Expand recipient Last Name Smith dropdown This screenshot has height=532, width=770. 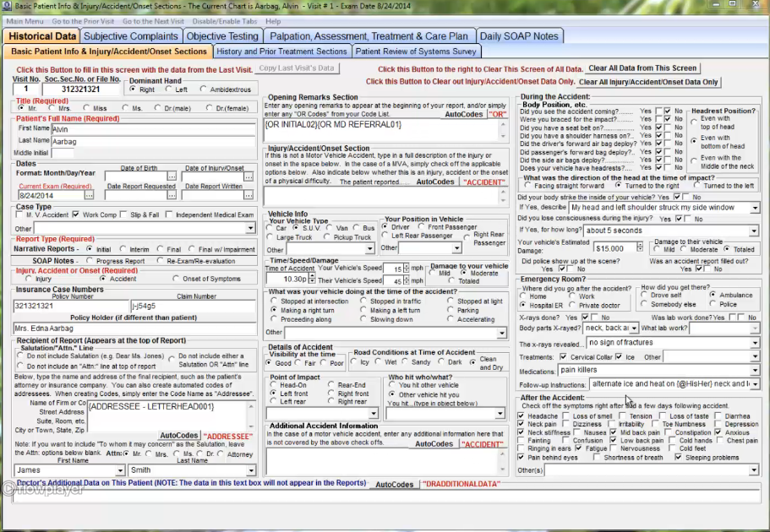(251, 470)
